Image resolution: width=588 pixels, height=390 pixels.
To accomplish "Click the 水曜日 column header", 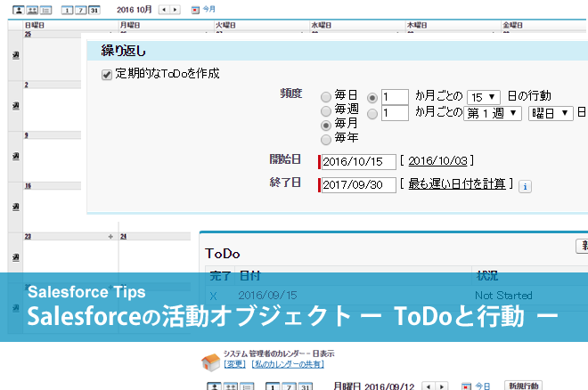I will (x=322, y=25).
